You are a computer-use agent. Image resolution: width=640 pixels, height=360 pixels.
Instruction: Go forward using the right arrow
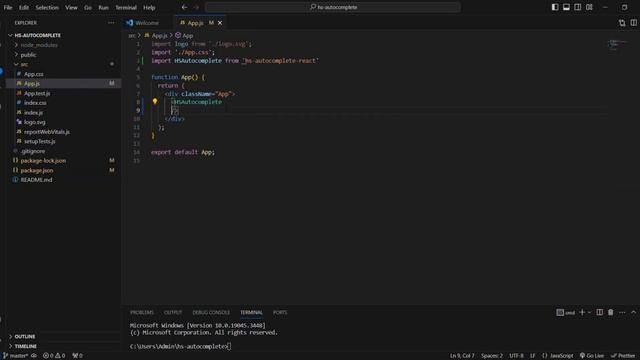pos(196,7)
